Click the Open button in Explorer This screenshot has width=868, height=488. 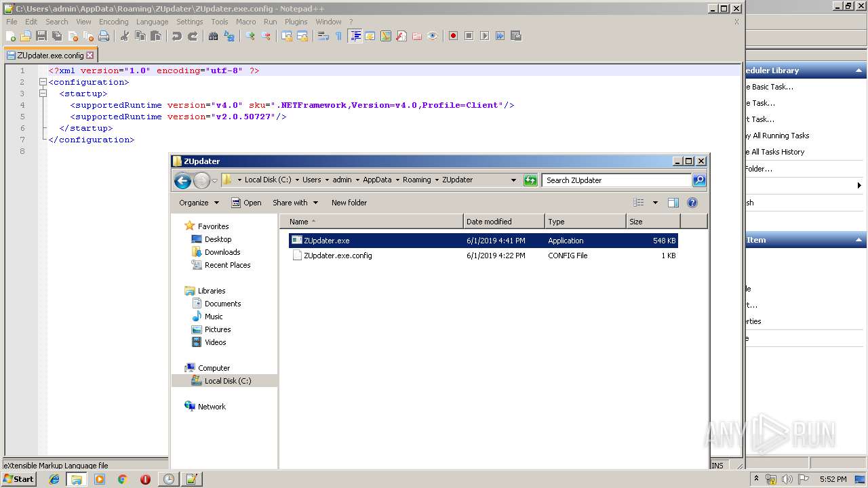[x=246, y=203]
